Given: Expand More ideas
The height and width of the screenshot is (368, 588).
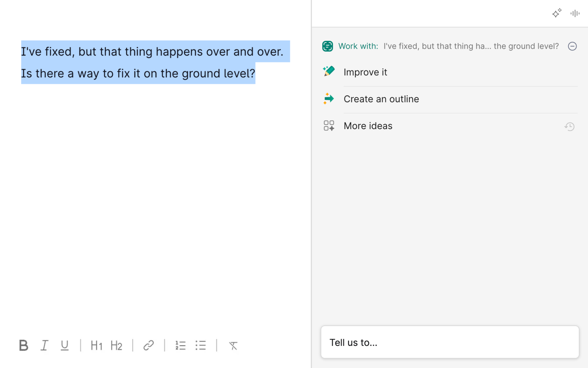Looking at the screenshot, I should [x=368, y=126].
